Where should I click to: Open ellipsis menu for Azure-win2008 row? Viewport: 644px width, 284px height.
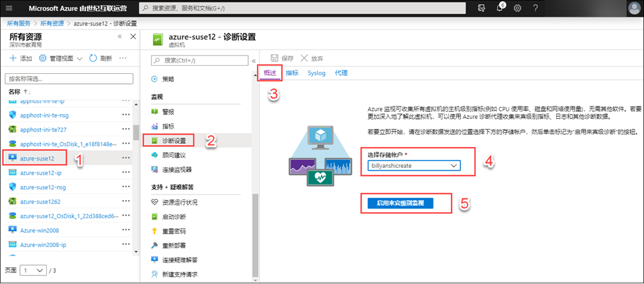pyautogui.click(x=125, y=230)
